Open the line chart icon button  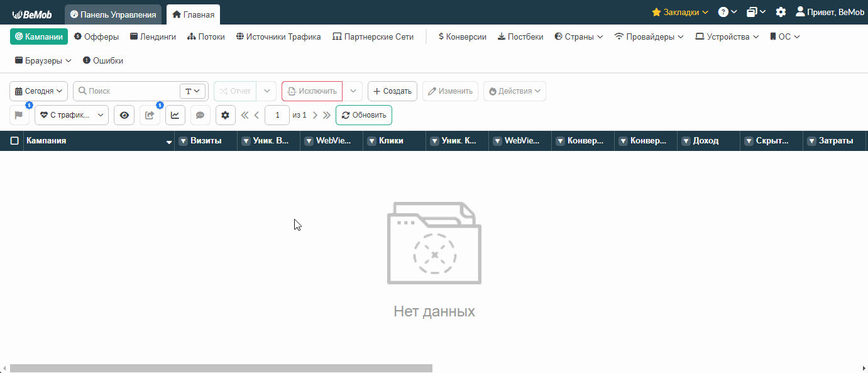click(175, 115)
